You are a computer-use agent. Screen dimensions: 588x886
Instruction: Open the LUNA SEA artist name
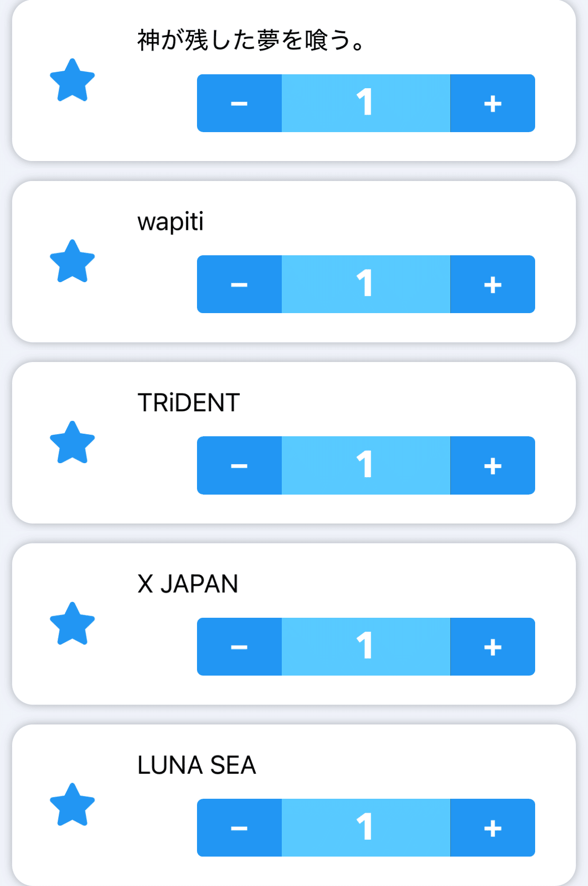196,765
